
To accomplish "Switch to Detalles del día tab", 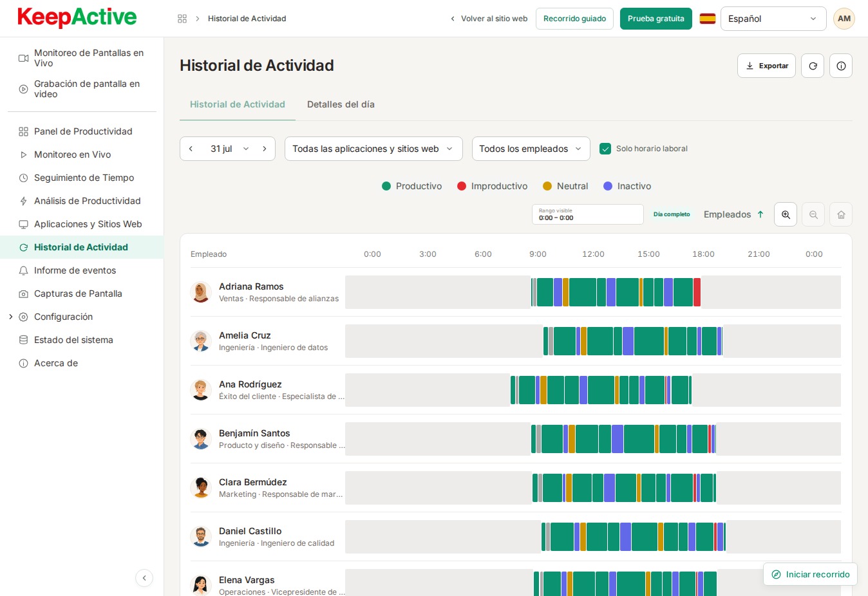I will [341, 104].
